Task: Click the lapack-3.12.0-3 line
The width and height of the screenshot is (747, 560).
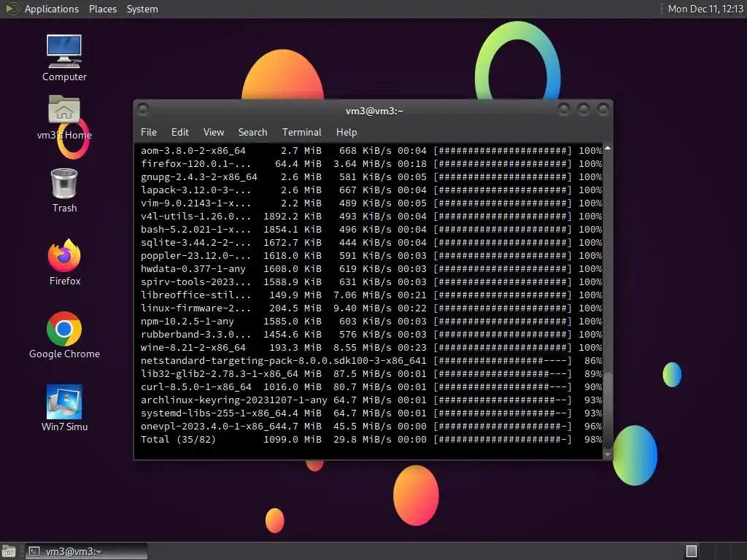Action: coord(371,190)
